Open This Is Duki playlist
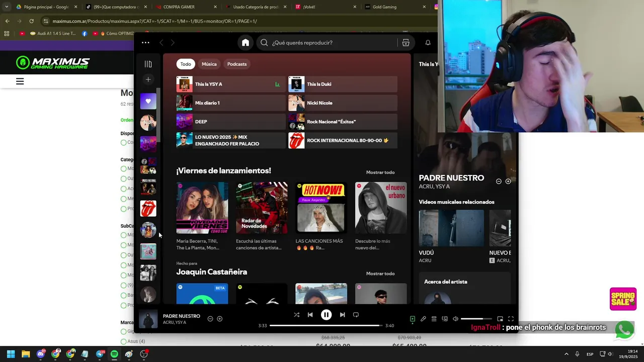The height and width of the screenshot is (362, 644). tap(343, 84)
